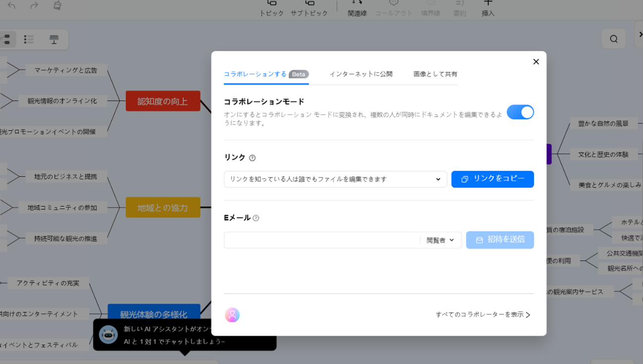Click the リンクをコピー button
This screenshot has height=364, width=643.
pyautogui.click(x=493, y=179)
